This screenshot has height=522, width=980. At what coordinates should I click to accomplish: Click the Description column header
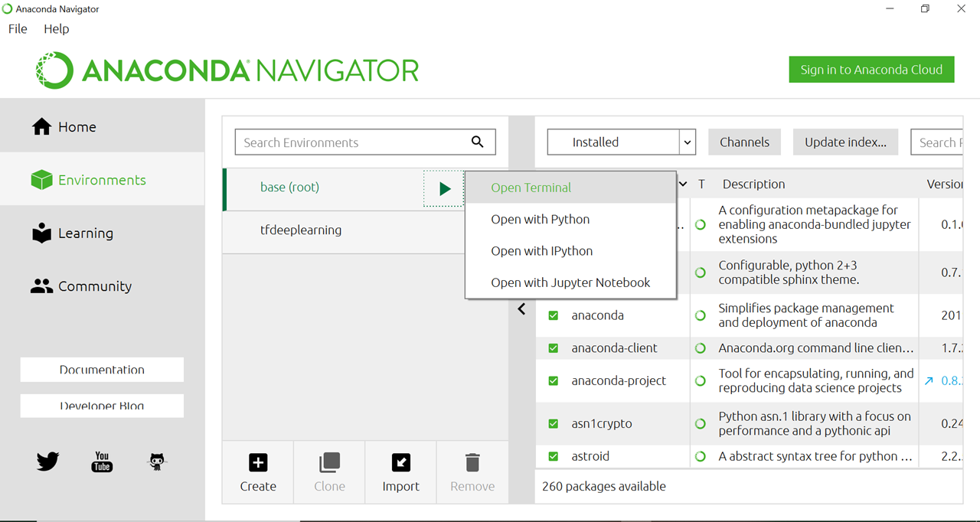point(753,184)
